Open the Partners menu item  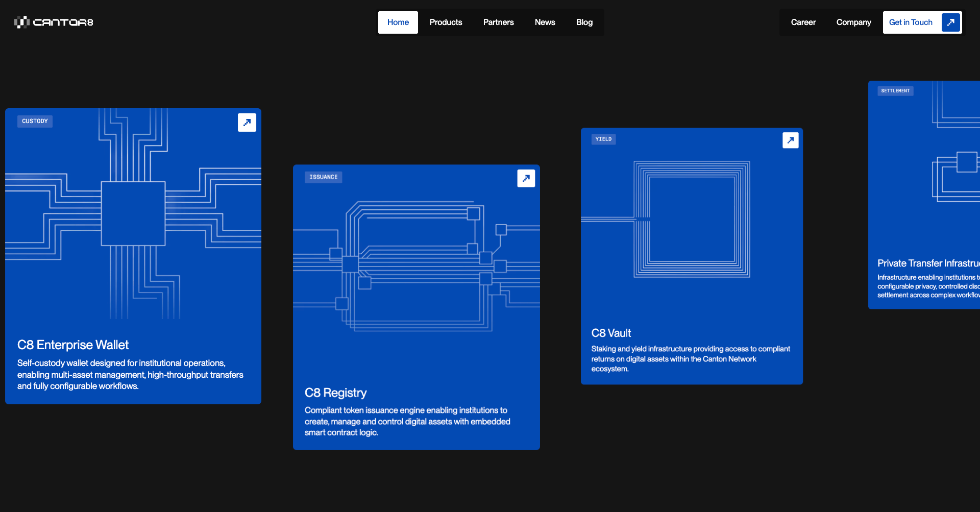[x=499, y=22]
